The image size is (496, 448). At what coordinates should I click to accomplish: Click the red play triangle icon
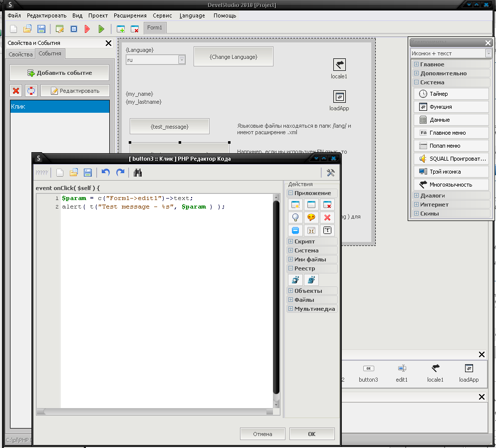[87, 29]
